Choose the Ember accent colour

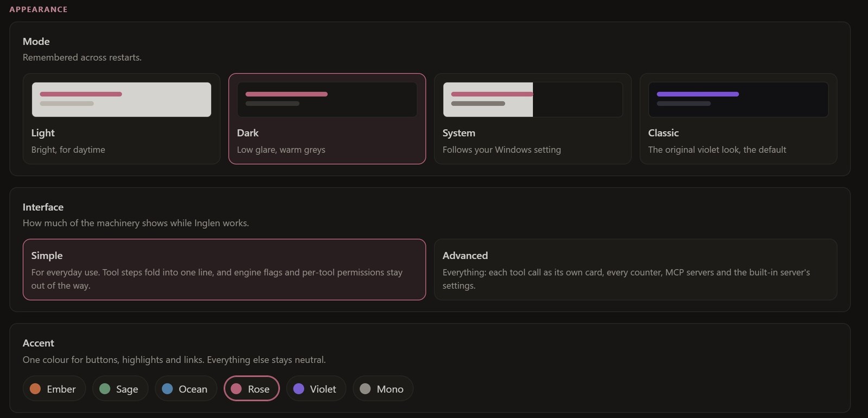(54, 389)
